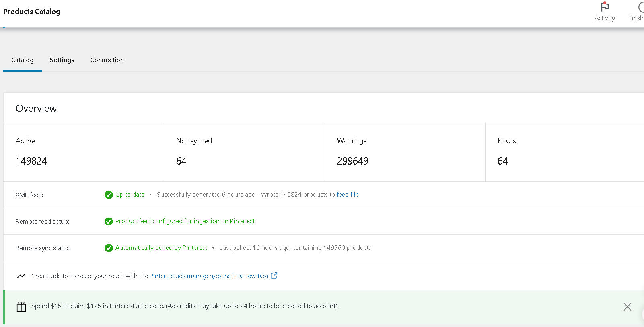Open the Activity flag icon

tap(605, 7)
